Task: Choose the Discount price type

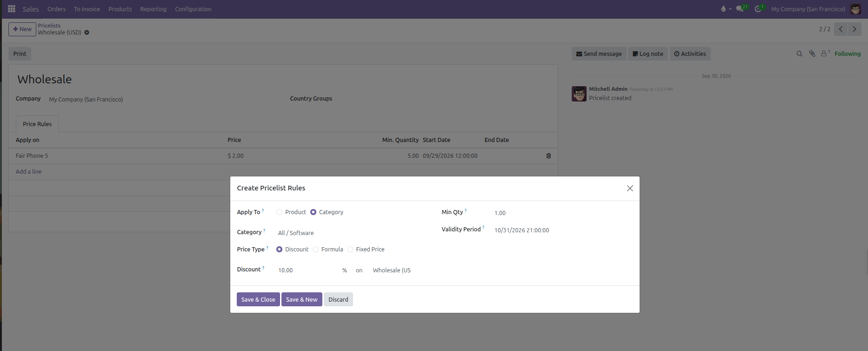Action: tap(279, 250)
